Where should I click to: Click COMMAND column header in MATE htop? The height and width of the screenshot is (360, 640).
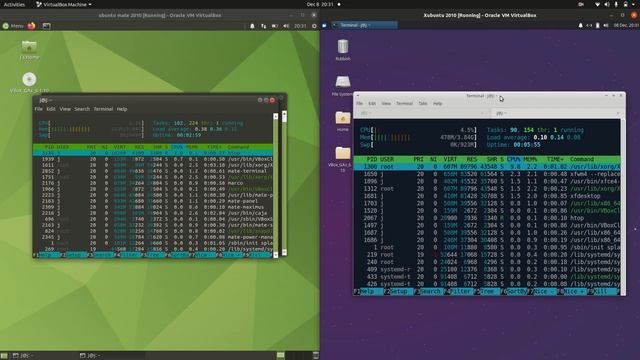[x=238, y=147]
